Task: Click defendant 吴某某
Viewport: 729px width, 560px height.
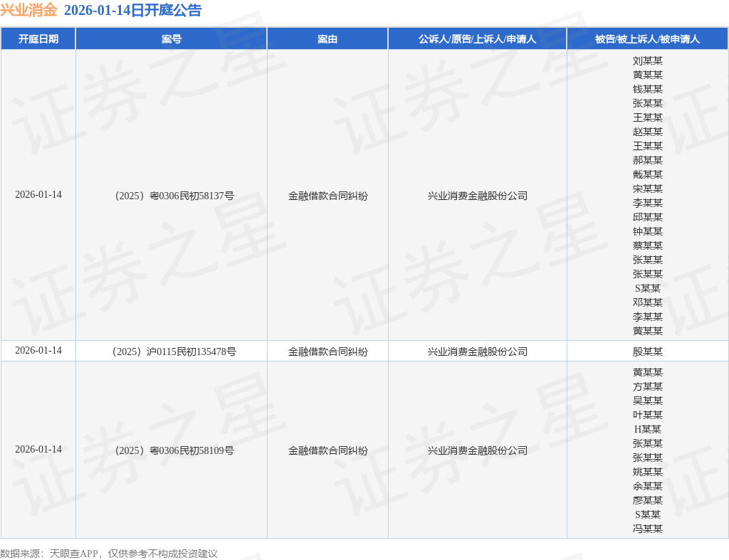Action: [648, 401]
